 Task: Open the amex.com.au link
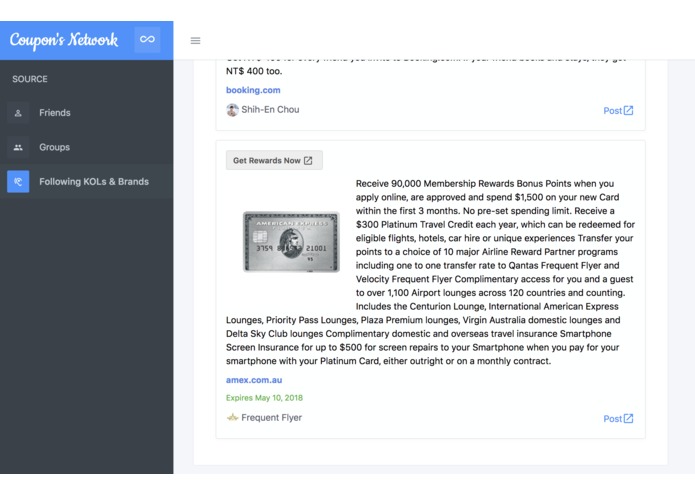[254, 380]
